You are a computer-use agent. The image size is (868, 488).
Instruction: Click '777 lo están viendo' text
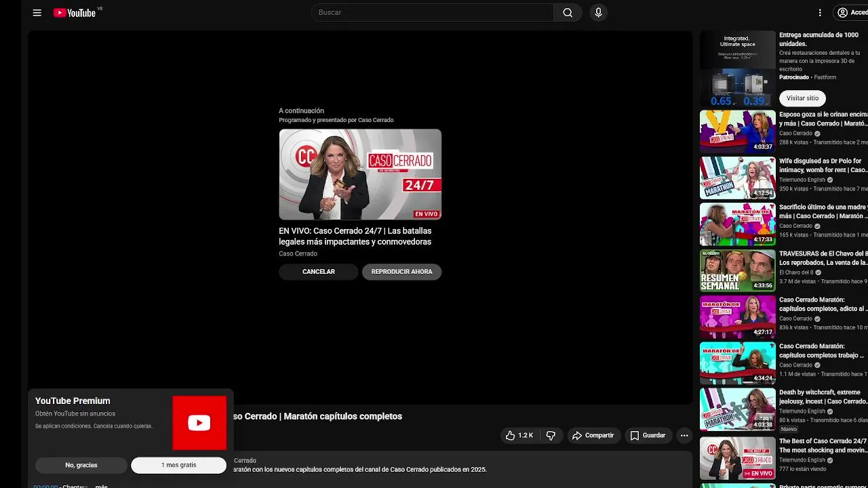point(802,469)
